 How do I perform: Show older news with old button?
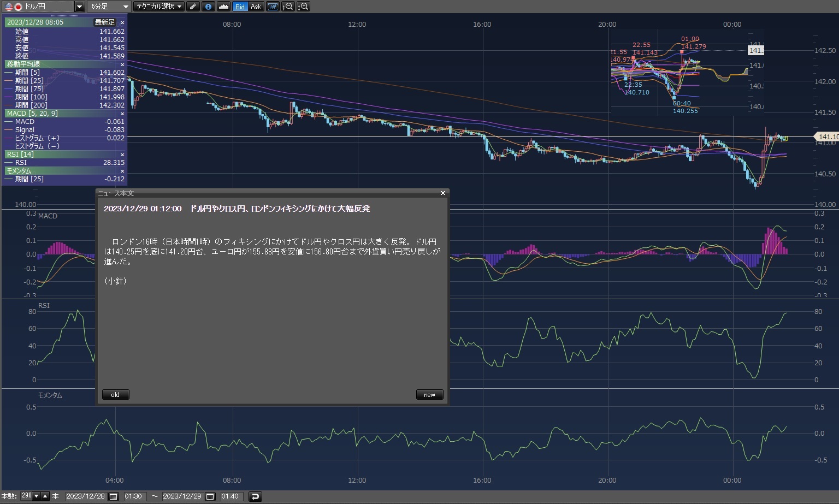(115, 395)
